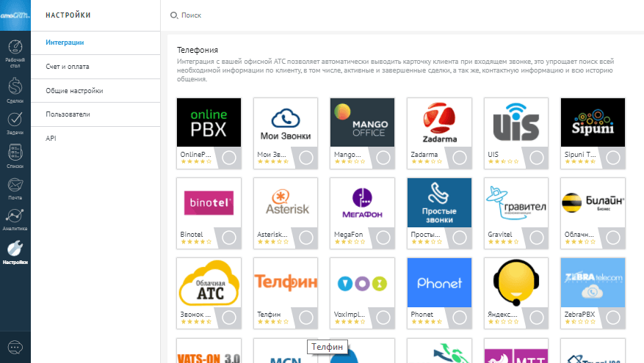Image resolution: width=644 pixels, height=363 pixels.
Task: Open the Билайн Бизнес integration logo
Action: [593, 202]
